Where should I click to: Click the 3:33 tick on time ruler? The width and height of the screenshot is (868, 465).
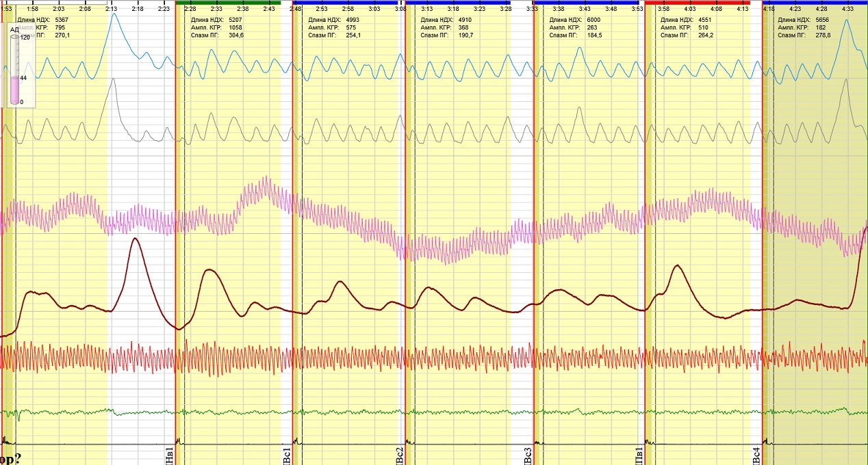click(532, 10)
